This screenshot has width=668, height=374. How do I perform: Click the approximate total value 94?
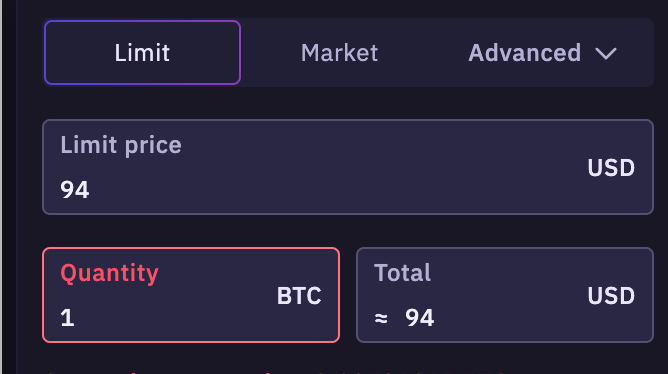[420, 318]
